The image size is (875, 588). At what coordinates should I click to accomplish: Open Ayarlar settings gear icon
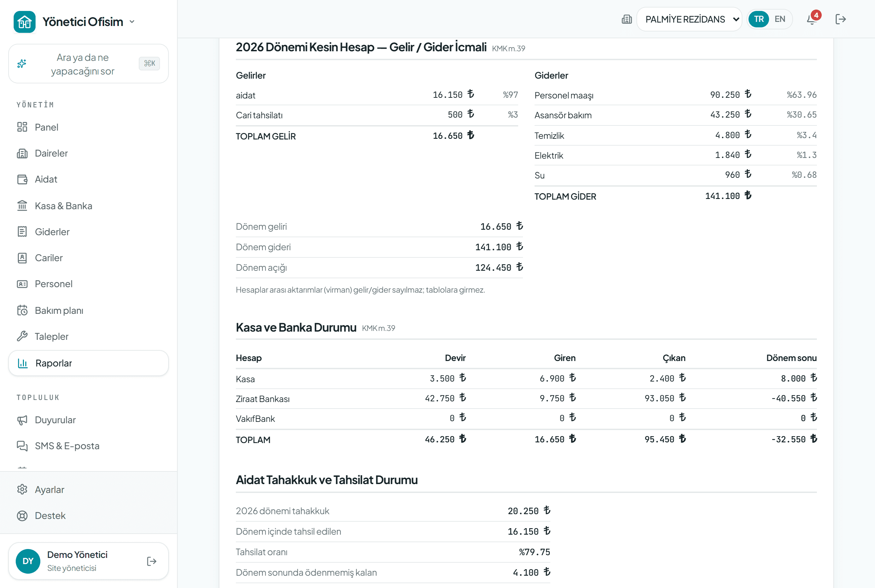click(x=22, y=490)
